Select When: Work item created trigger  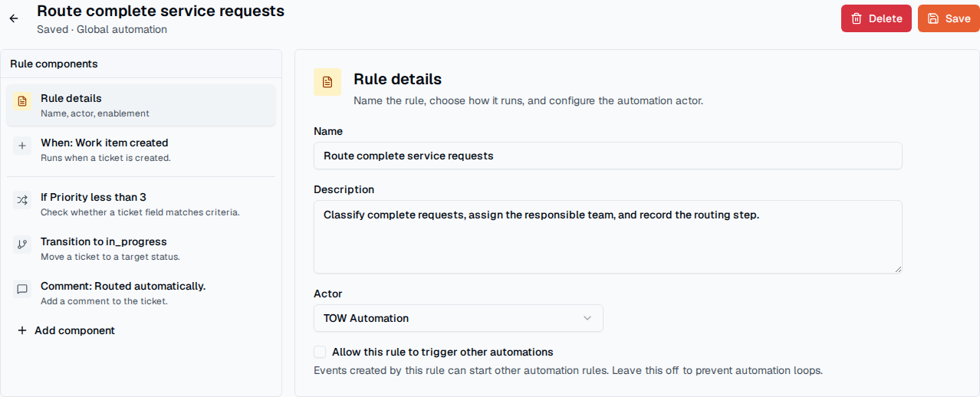click(141, 149)
